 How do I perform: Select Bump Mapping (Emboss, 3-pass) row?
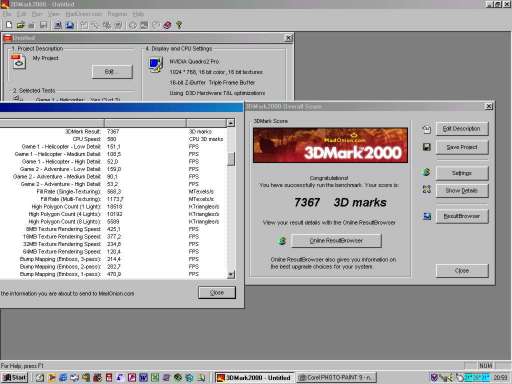click(x=113, y=259)
